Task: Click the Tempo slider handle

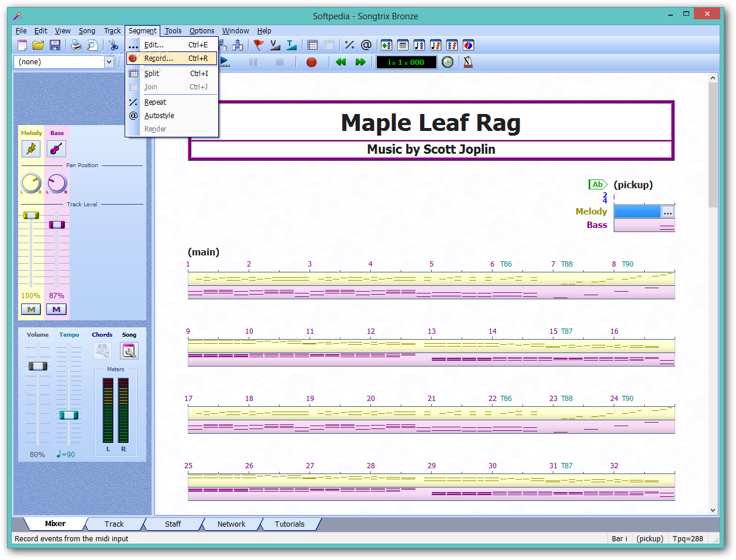Action: coord(68,415)
